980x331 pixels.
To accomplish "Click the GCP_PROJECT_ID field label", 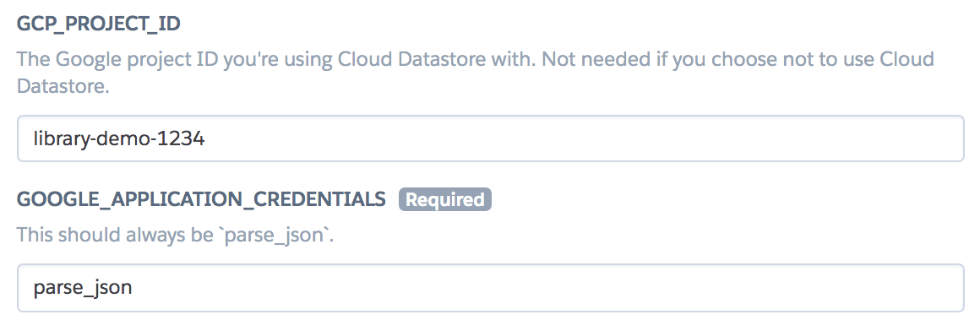I will (98, 24).
